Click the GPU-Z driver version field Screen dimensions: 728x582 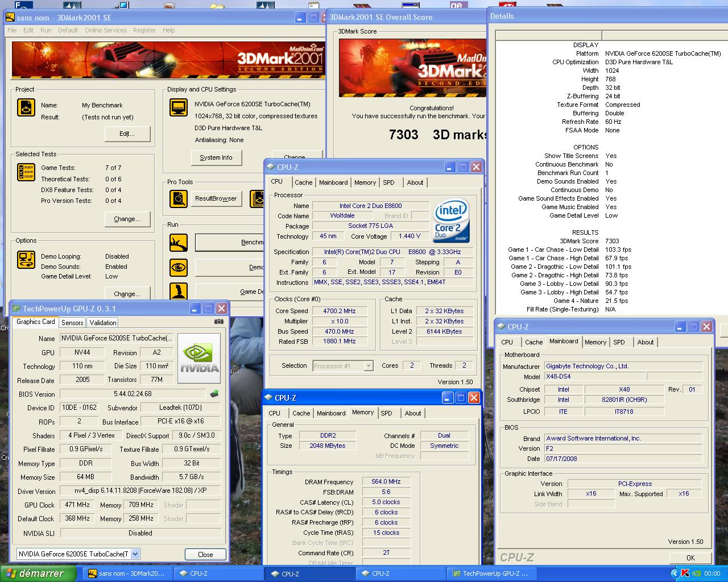click(x=140, y=491)
